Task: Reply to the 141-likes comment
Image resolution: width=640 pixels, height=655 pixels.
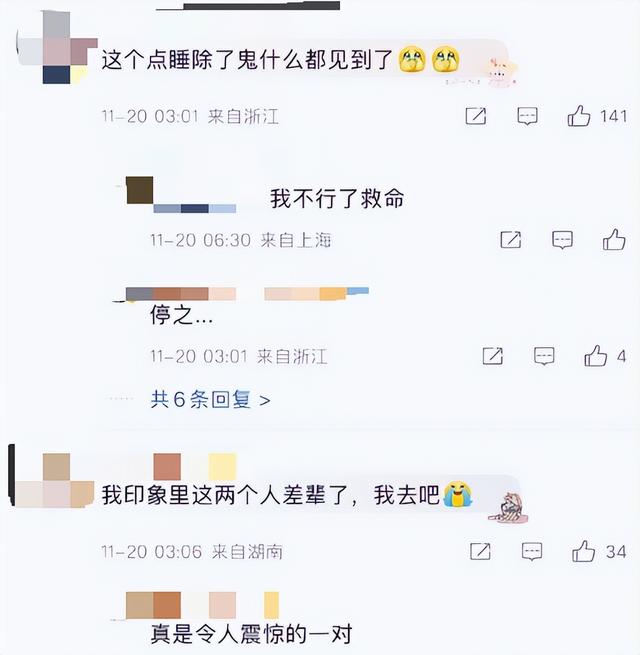Action: tap(527, 116)
